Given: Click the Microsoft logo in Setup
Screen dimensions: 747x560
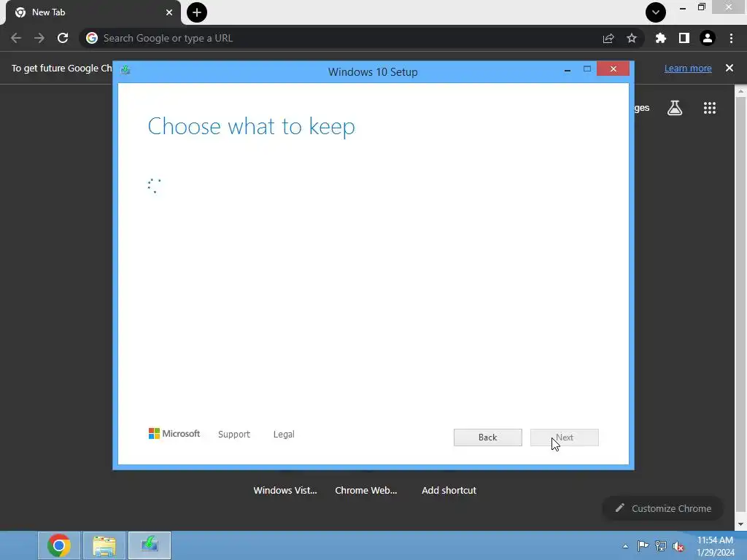Looking at the screenshot, I should (174, 433).
